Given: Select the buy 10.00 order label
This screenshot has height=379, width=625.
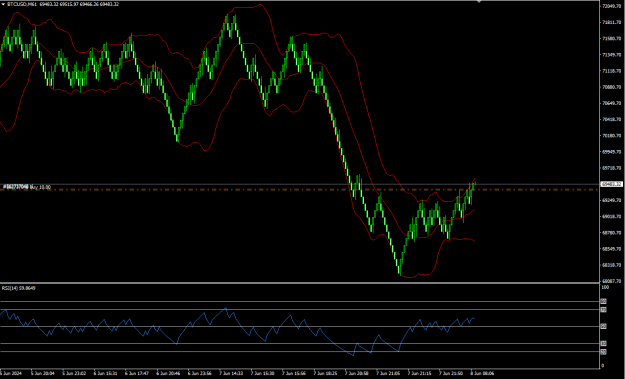Looking at the screenshot, I should click(x=27, y=187).
